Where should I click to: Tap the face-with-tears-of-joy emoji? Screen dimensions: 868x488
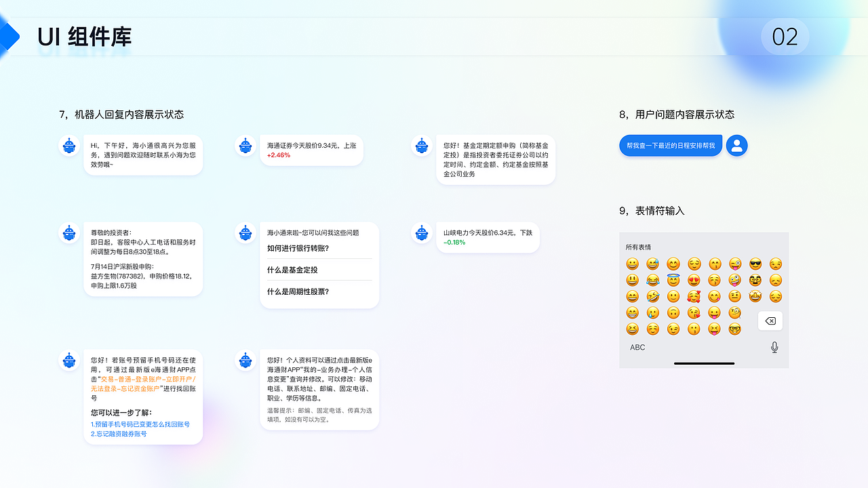click(652, 280)
